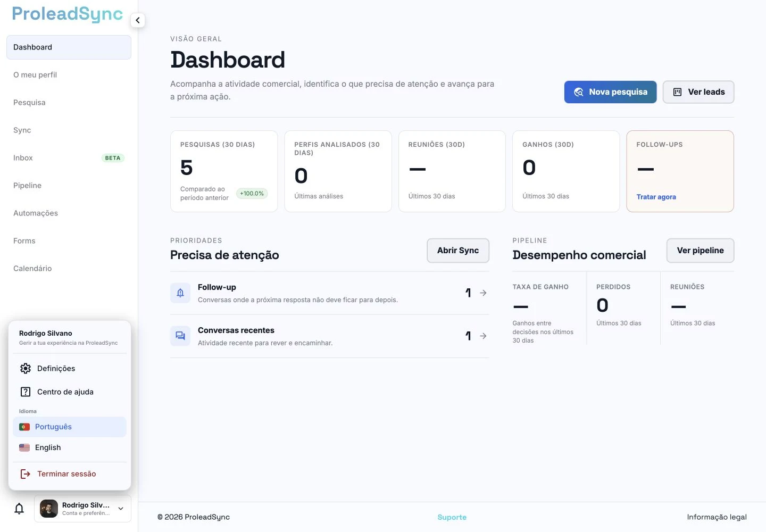Click the US flag icon
Viewport: 766px width, 532px height.
tap(24, 448)
